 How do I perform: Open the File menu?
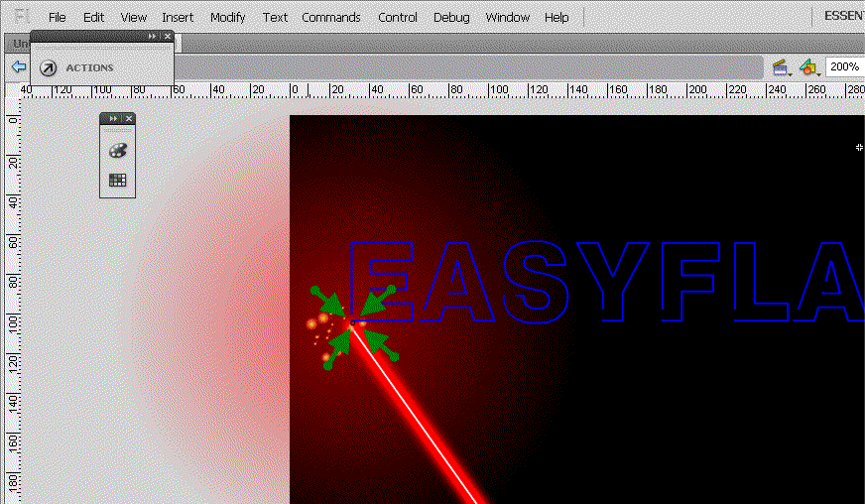pos(57,17)
